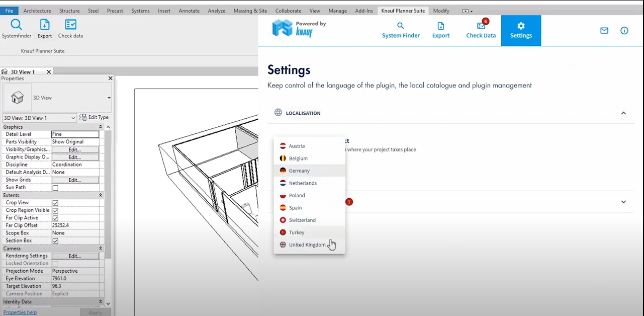Pick United Kingdom from country list
644x316 pixels.
(x=310, y=245)
